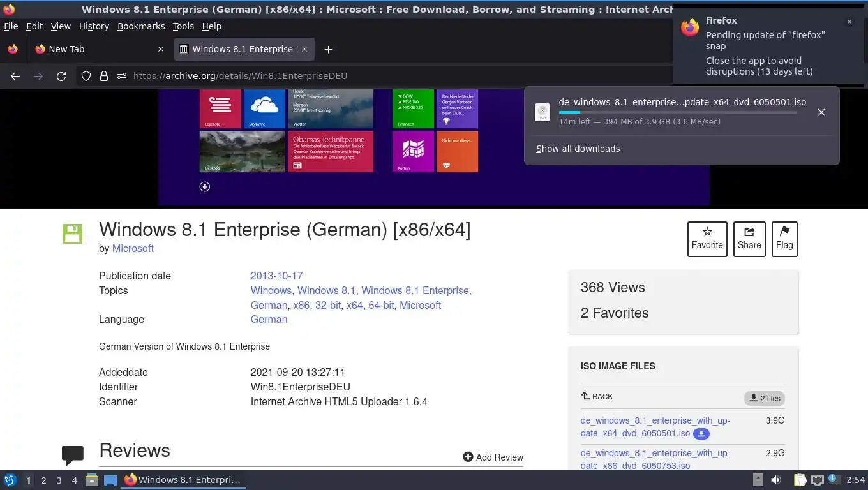Open file manager from taskbar

click(x=92, y=480)
